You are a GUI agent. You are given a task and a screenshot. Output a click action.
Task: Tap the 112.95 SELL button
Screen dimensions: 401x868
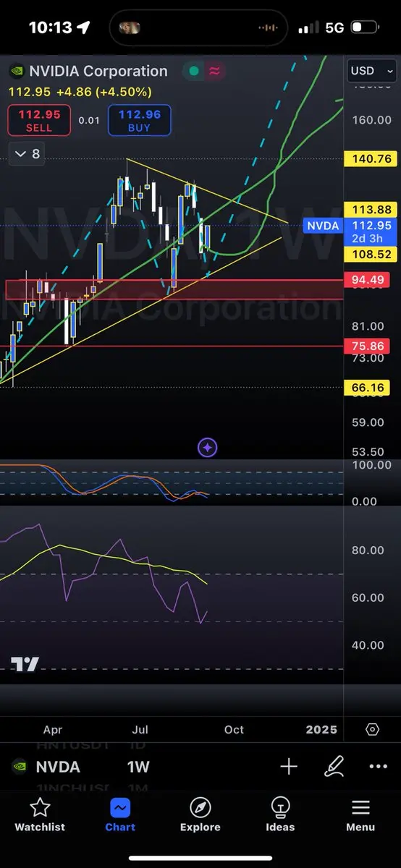click(39, 120)
